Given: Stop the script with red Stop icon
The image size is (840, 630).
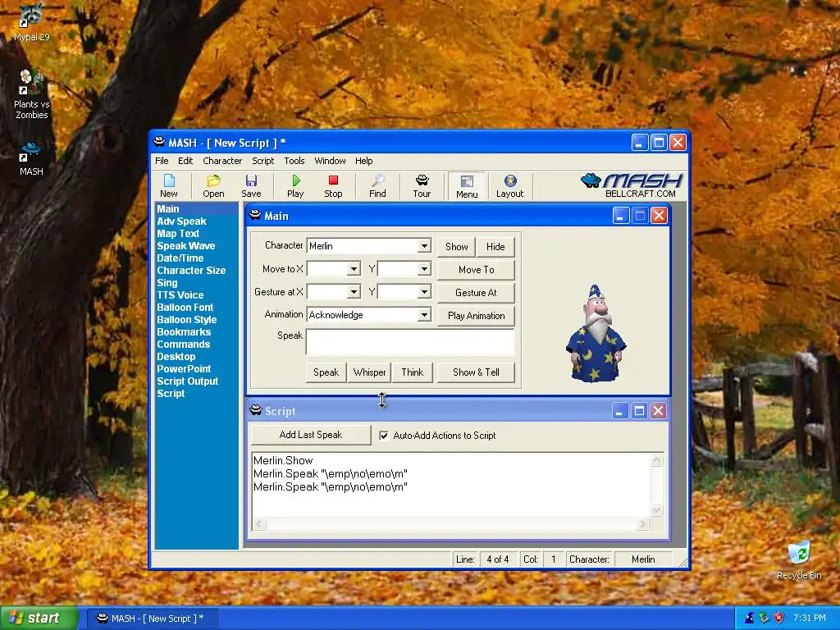Looking at the screenshot, I should point(333,186).
